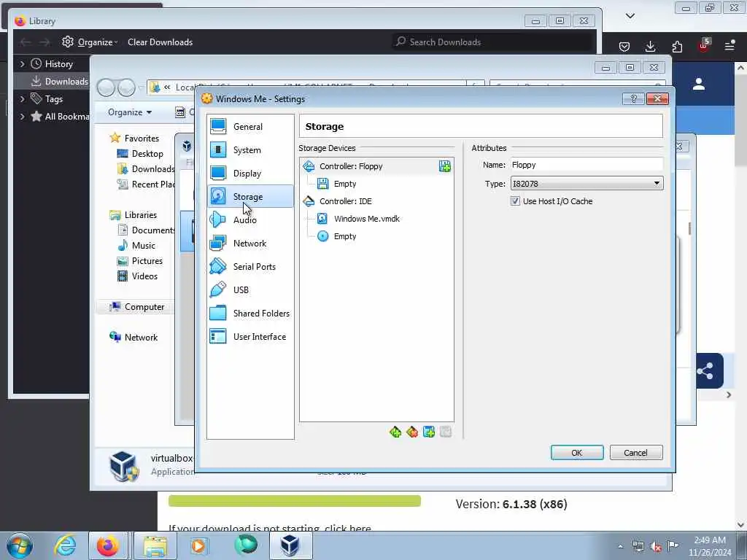Click the Search Downloads field in Library
This screenshot has width=747, height=560.
tap(493, 42)
